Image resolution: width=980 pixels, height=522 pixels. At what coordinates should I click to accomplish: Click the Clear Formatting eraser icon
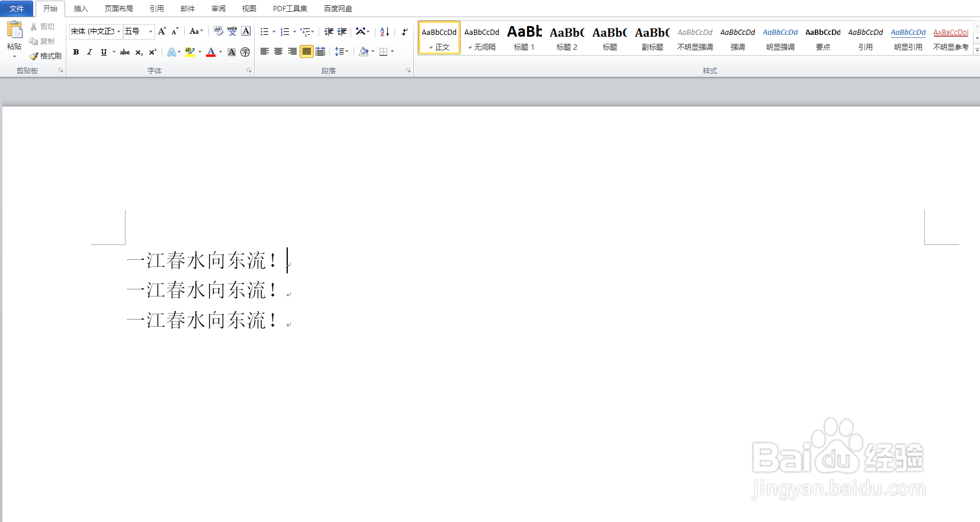pyautogui.click(x=219, y=31)
